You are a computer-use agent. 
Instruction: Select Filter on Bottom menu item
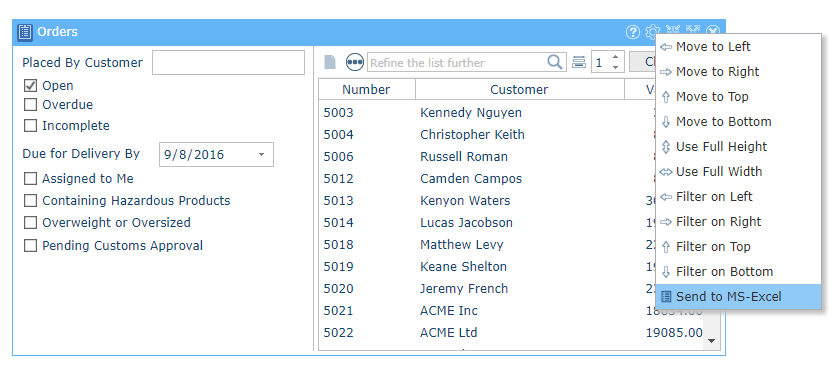coord(738,272)
